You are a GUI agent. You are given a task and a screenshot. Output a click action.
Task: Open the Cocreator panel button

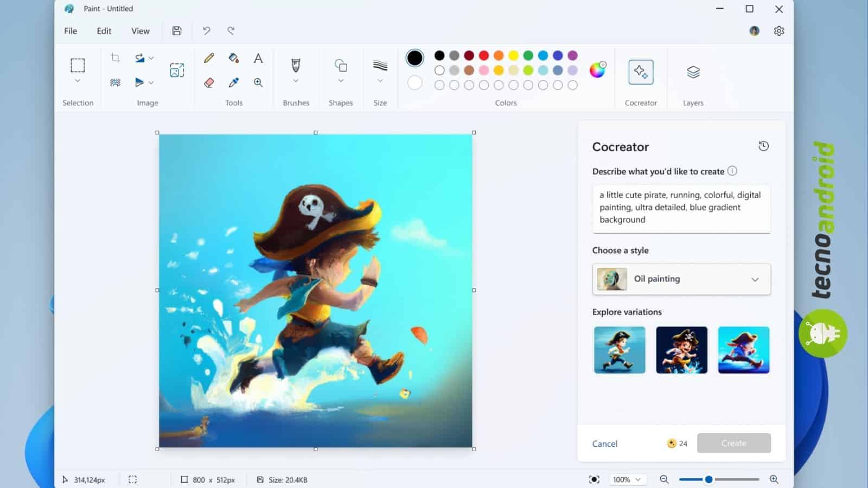[641, 72]
